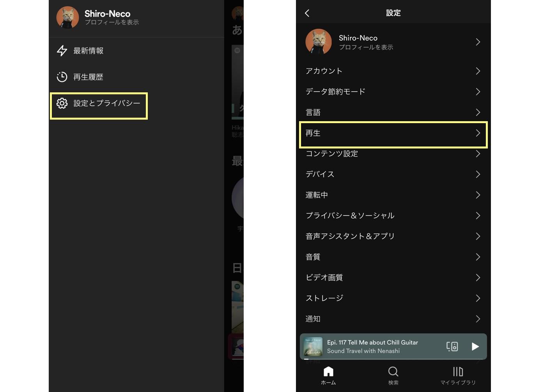
Task: Expand chevron next to ビデオ画質
Action: click(x=478, y=277)
